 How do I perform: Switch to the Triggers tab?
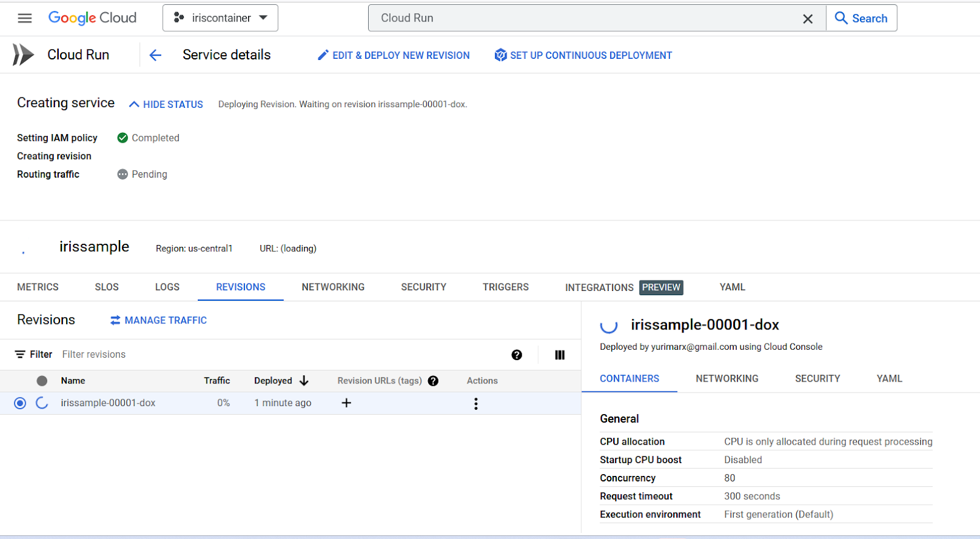[506, 287]
